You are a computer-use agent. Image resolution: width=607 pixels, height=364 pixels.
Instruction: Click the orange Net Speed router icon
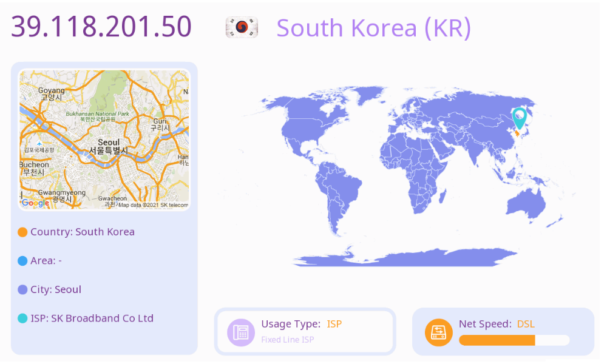pyautogui.click(x=439, y=332)
